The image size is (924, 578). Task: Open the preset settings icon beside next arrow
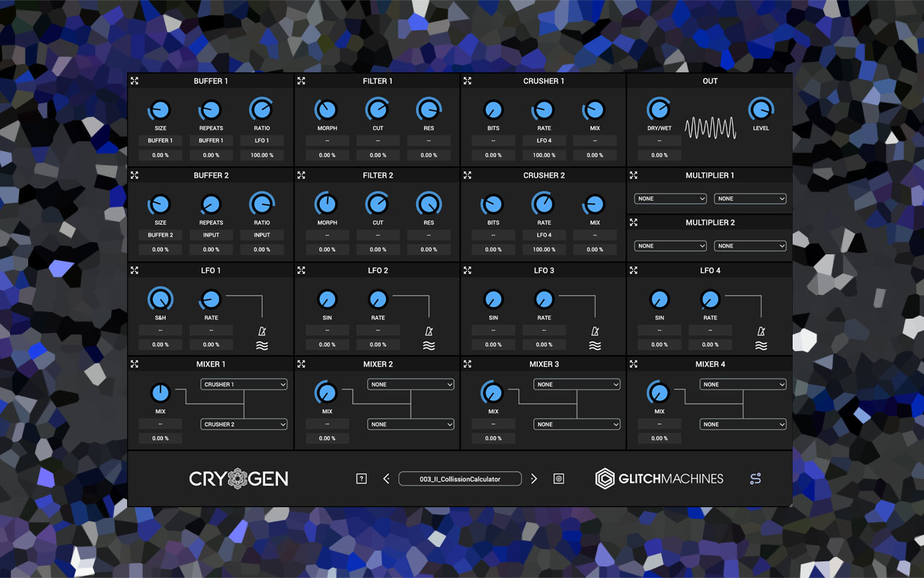click(x=558, y=478)
